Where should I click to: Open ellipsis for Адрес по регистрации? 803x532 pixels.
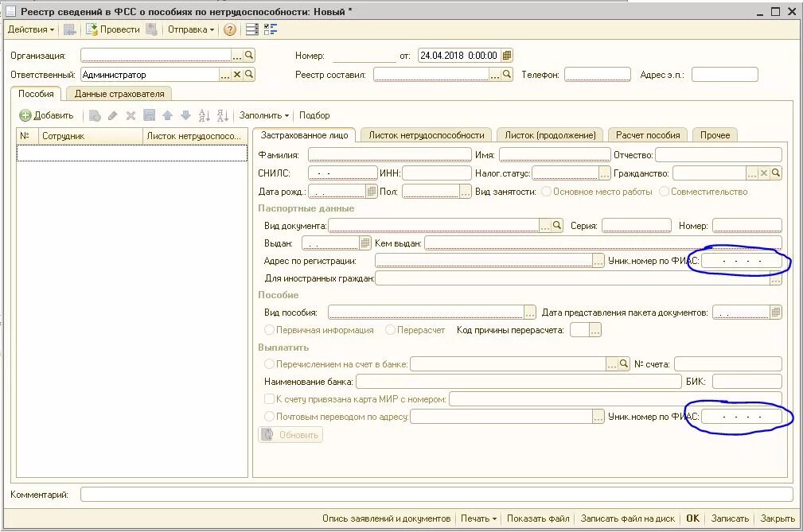(x=598, y=260)
